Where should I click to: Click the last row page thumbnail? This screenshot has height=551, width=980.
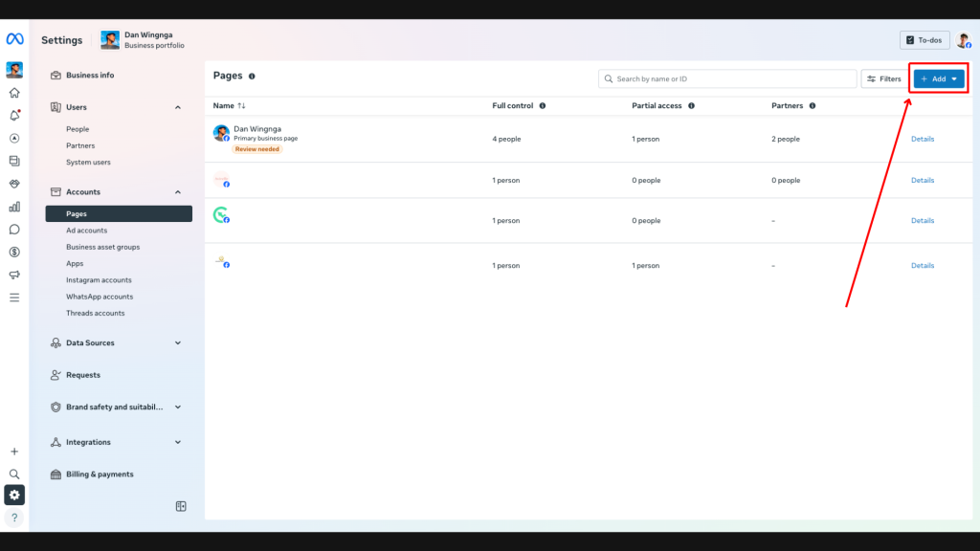pos(221,261)
